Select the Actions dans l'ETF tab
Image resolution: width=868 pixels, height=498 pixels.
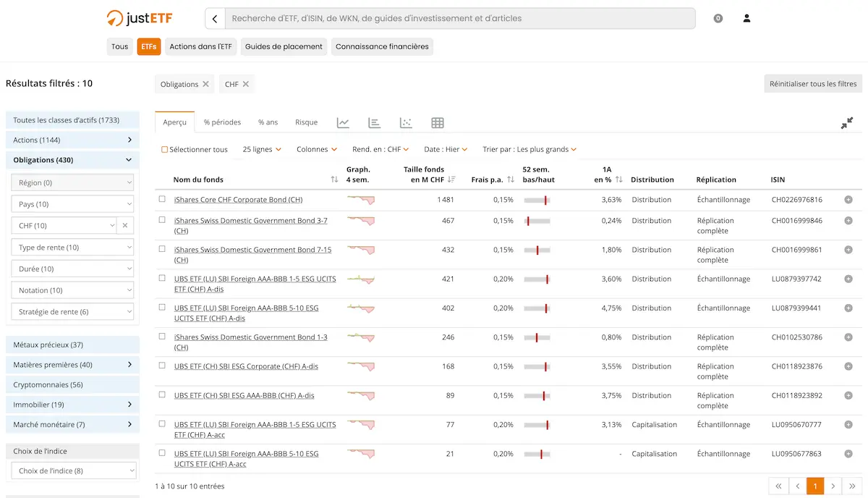[201, 46]
